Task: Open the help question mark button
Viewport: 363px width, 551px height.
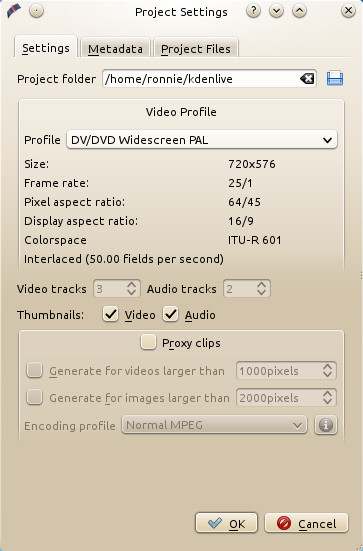Action: click(253, 11)
